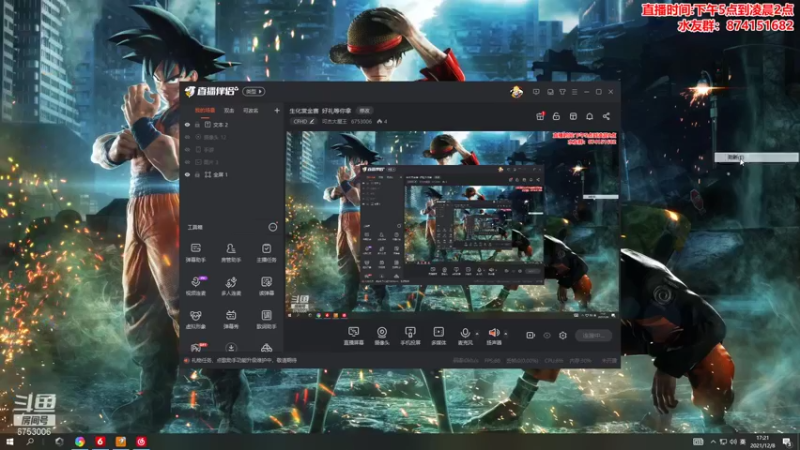Viewport: 800px width, 450px height.
Task: Show the 摄像头 12 source layer
Action: pyautogui.click(x=187, y=137)
